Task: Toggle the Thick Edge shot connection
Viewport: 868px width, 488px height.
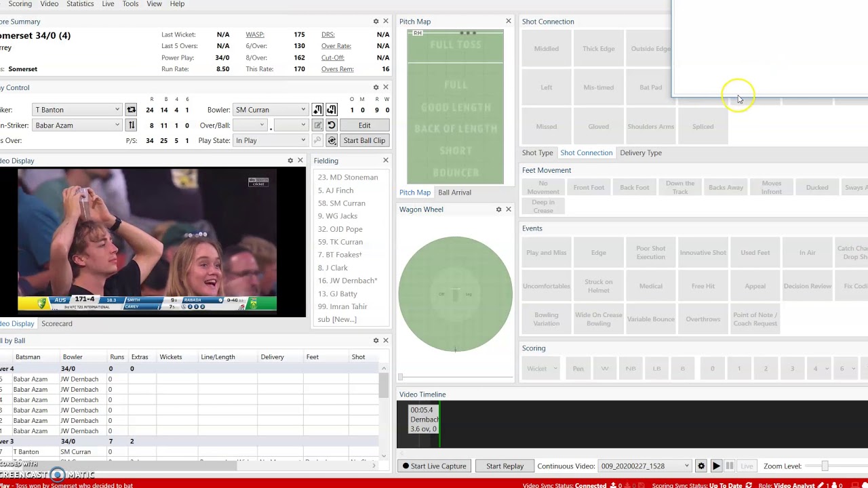Action: click(599, 49)
